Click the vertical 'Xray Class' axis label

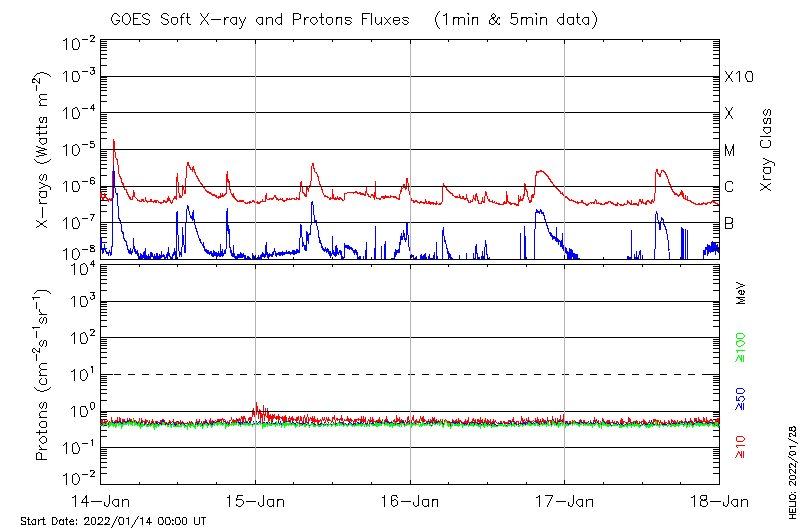coord(767,150)
